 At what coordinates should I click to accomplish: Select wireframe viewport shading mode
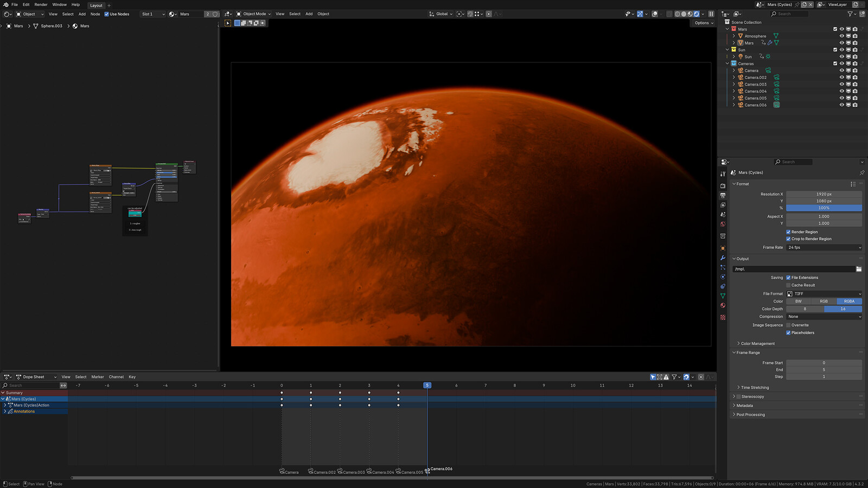[677, 14]
